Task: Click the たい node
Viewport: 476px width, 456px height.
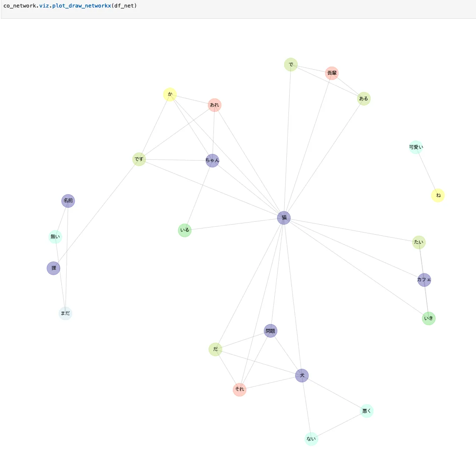Action: click(x=418, y=242)
